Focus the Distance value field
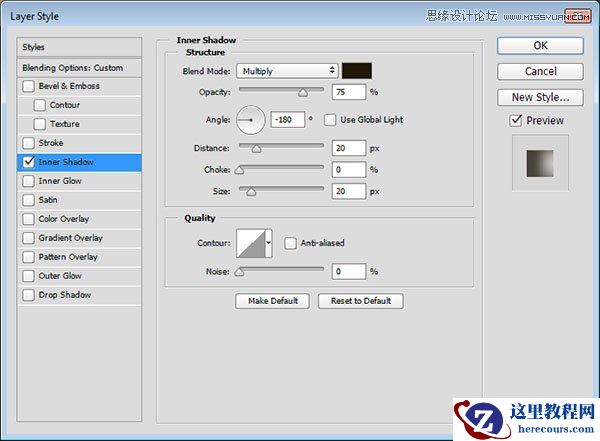The width and height of the screenshot is (600, 441). (349, 148)
